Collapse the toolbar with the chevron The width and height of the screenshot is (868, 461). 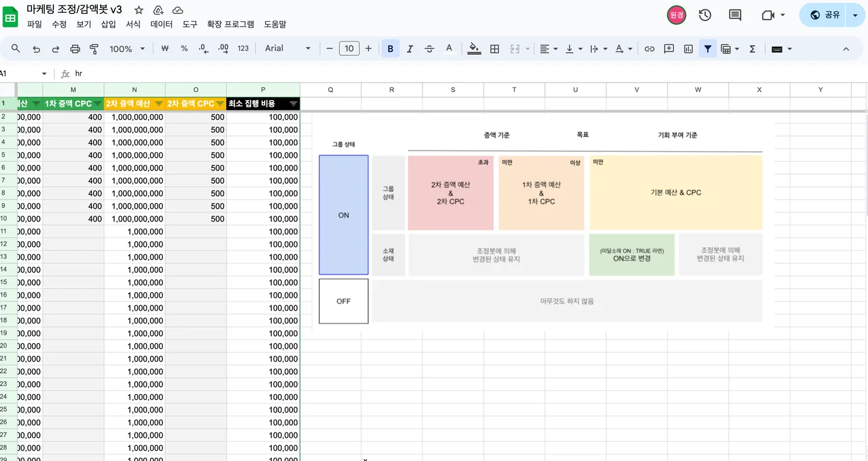click(846, 49)
